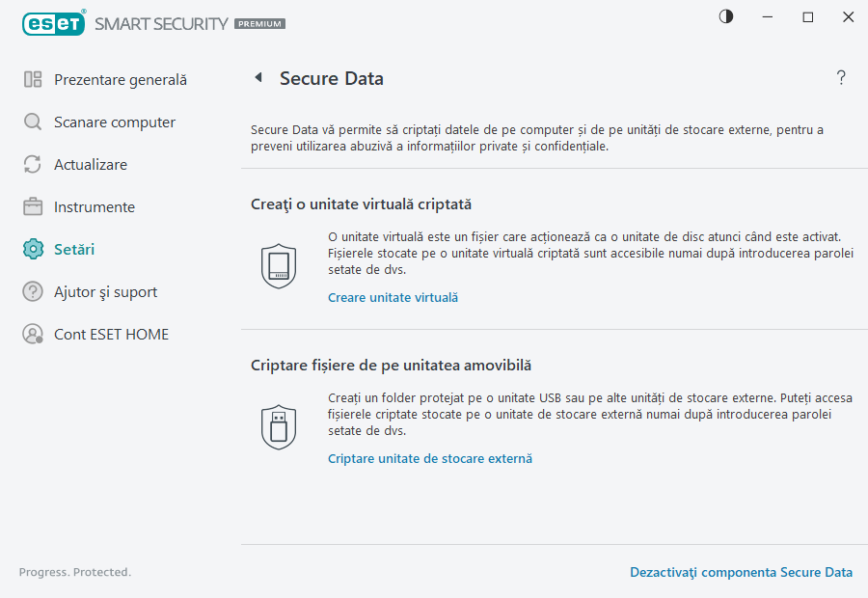This screenshot has height=598, width=868.
Task: Open the Instrumente toolbox icon
Action: [x=31, y=206]
